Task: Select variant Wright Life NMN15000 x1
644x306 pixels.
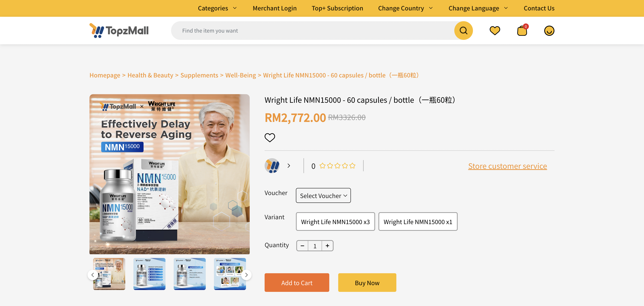Action: pos(418,221)
